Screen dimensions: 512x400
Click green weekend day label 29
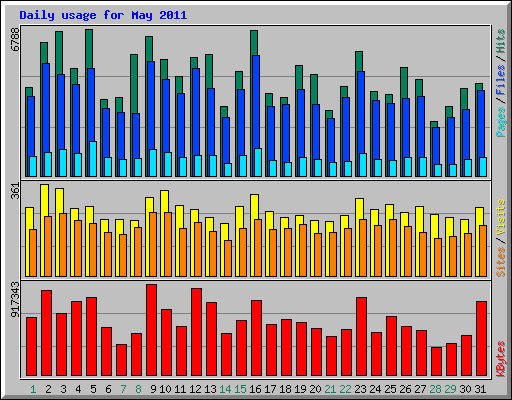pos(450,389)
